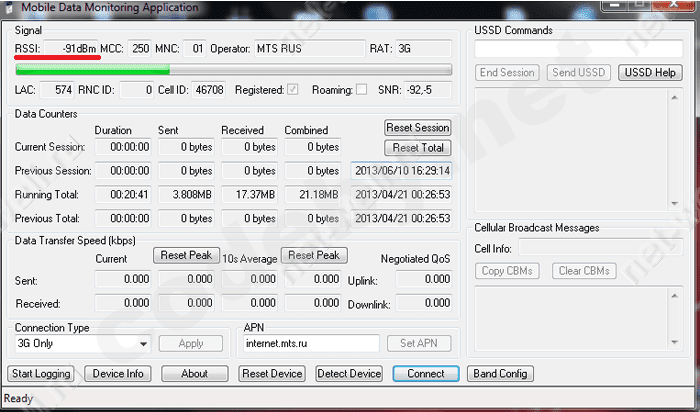This screenshot has height=412, width=700.
Task: Click the USSD response text area
Action: click(x=572, y=150)
